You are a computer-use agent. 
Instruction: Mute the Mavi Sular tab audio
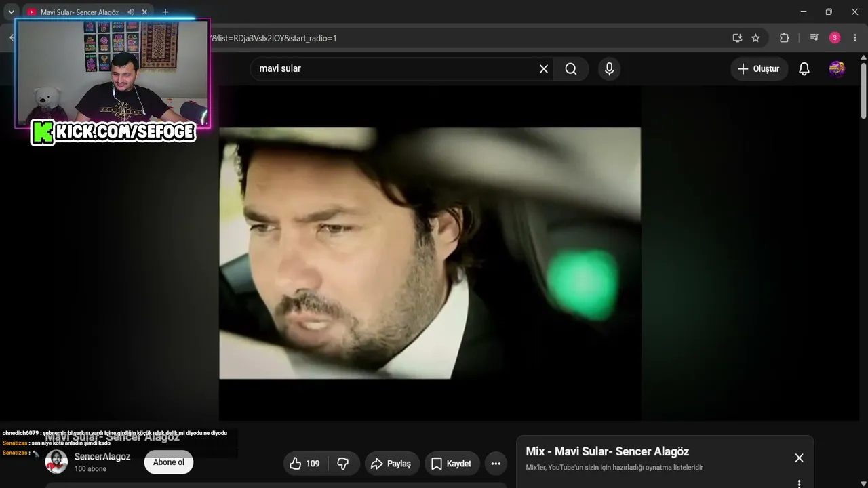pos(131,12)
